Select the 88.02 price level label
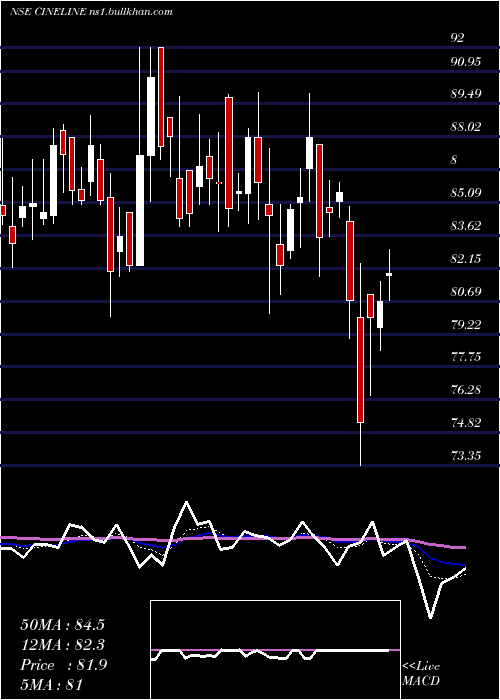This screenshot has height=700, width=500. pos(466,127)
